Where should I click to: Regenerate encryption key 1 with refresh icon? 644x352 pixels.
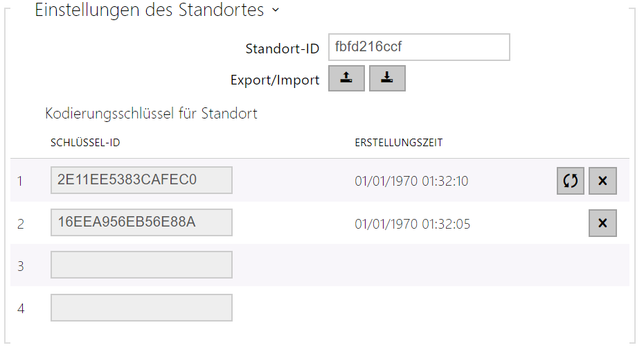coord(570,181)
